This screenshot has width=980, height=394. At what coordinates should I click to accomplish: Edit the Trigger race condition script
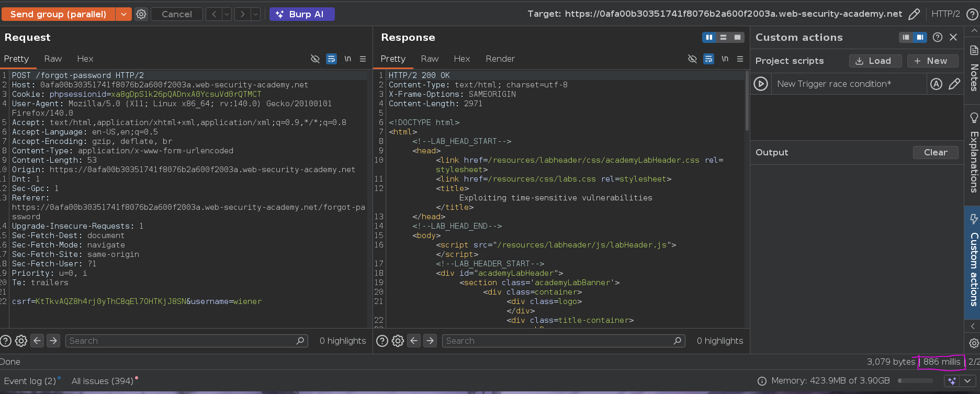(954, 84)
